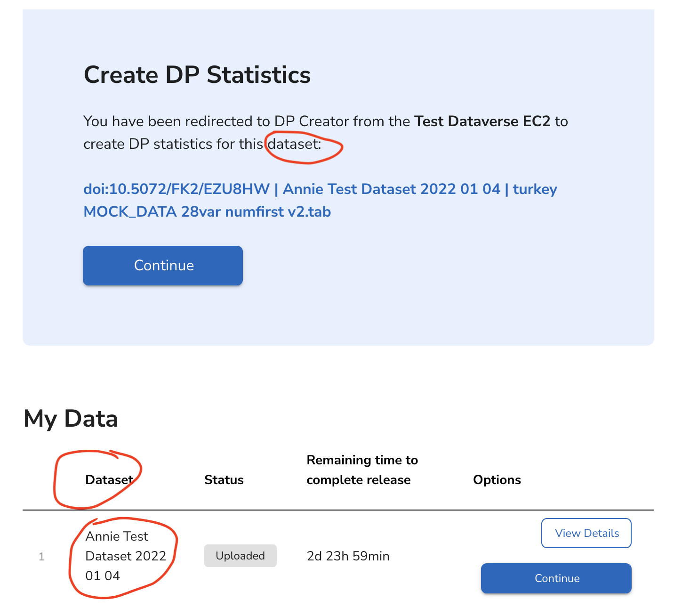Click Continue in the My Data row

[556, 578]
